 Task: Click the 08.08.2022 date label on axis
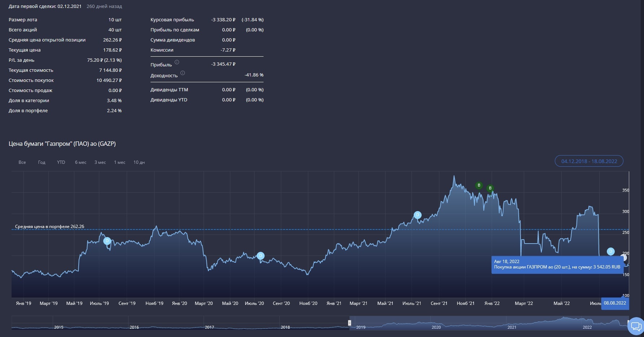point(615,303)
